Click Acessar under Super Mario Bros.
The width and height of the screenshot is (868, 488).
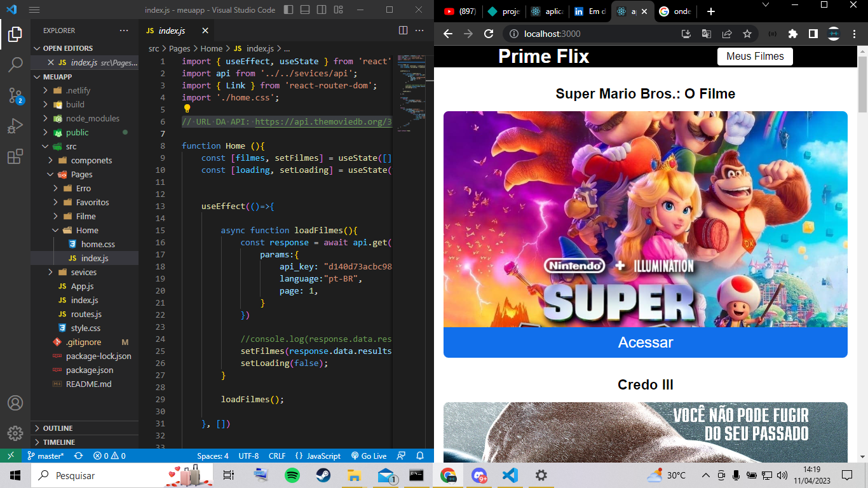click(x=646, y=342)
